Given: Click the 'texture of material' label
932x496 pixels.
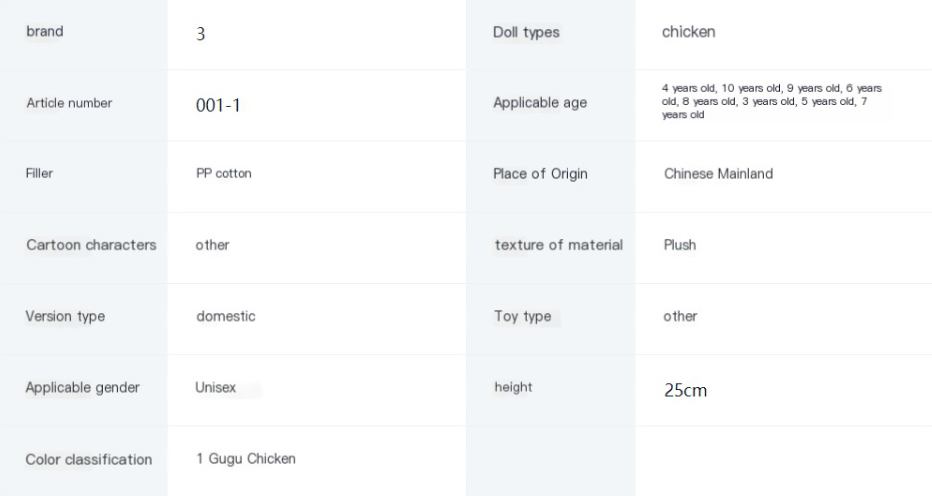Looking at the screenshot, I should click(559, 245).
